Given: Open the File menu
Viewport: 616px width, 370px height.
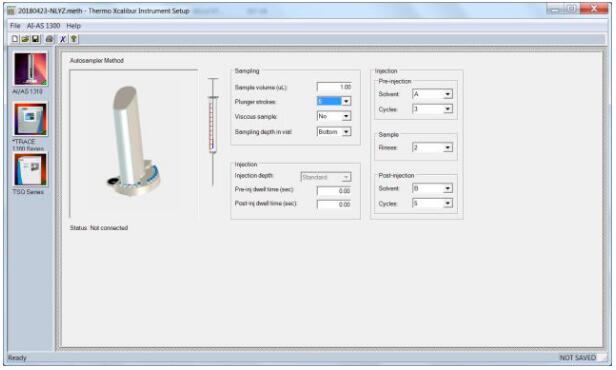Looking at the screenshot, I should [x=15, y=26].
